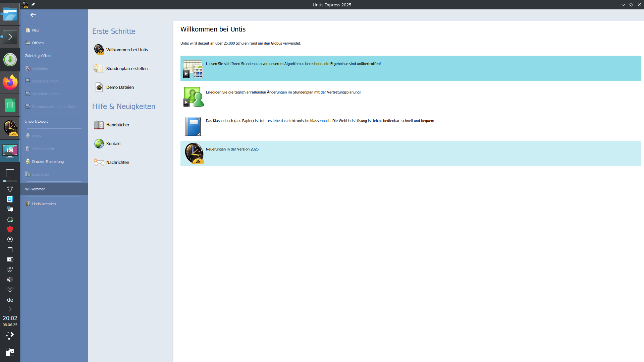The height and width of the screenshot is (362, 644).
Task: Click the de keyboard layout indicator
Action: [x=10, y=300]
